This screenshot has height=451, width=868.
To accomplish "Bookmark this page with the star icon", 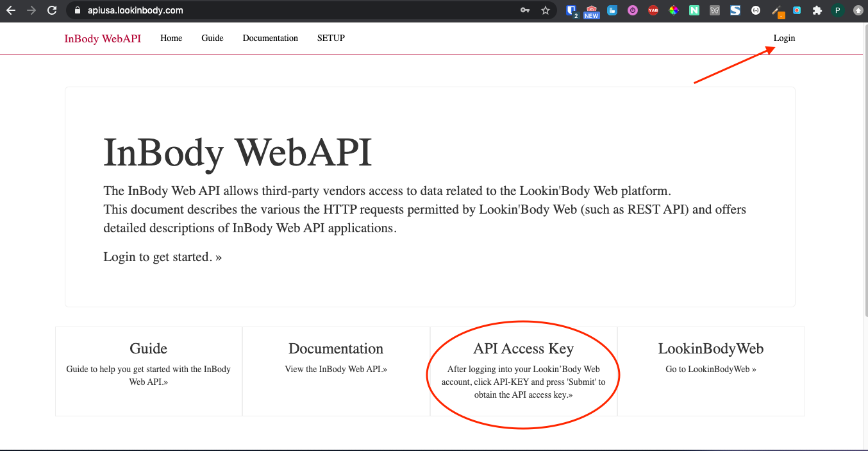I will pos(546,10).
